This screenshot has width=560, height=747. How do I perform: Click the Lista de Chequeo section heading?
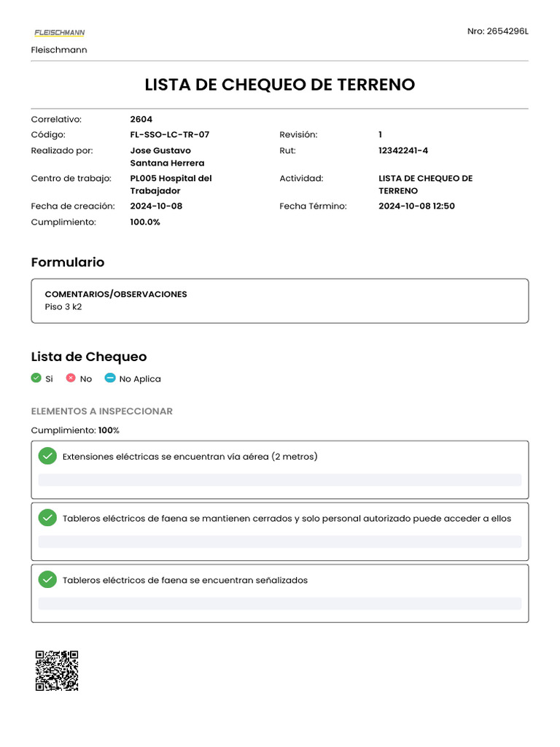click(x=89, y=357)
